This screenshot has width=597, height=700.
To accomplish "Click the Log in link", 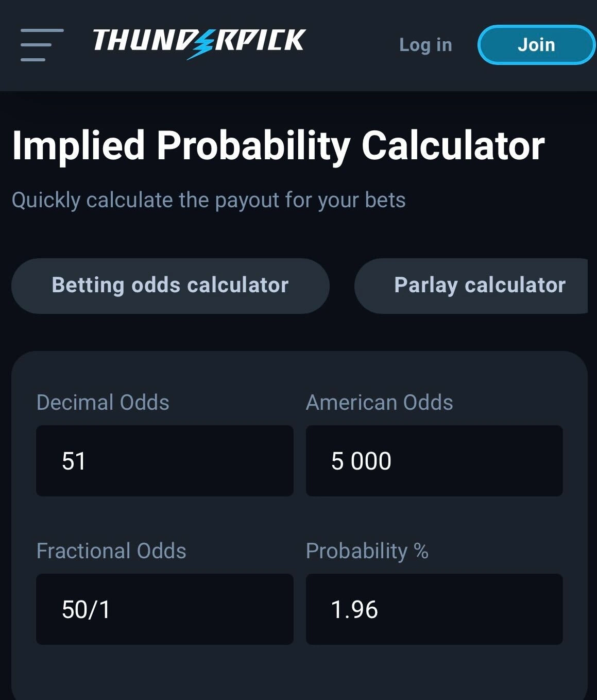I will click(425, 45).
